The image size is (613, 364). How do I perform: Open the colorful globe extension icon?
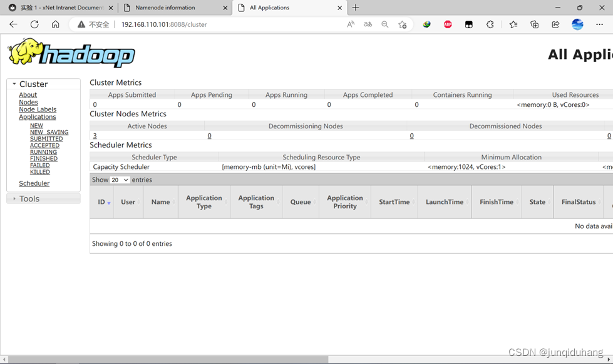point(426,24)
